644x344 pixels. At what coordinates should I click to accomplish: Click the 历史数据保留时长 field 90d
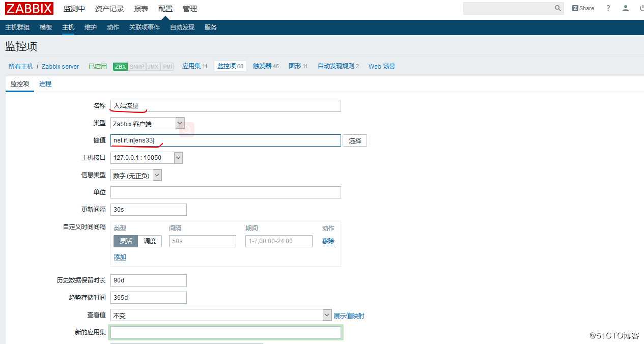pyautogui.click(x=149, y=280)
